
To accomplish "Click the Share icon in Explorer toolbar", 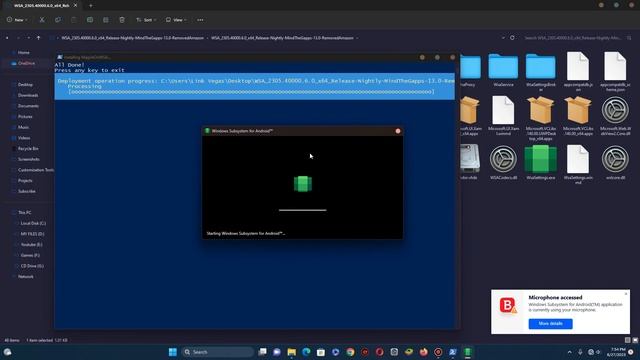I will (106, 20).
